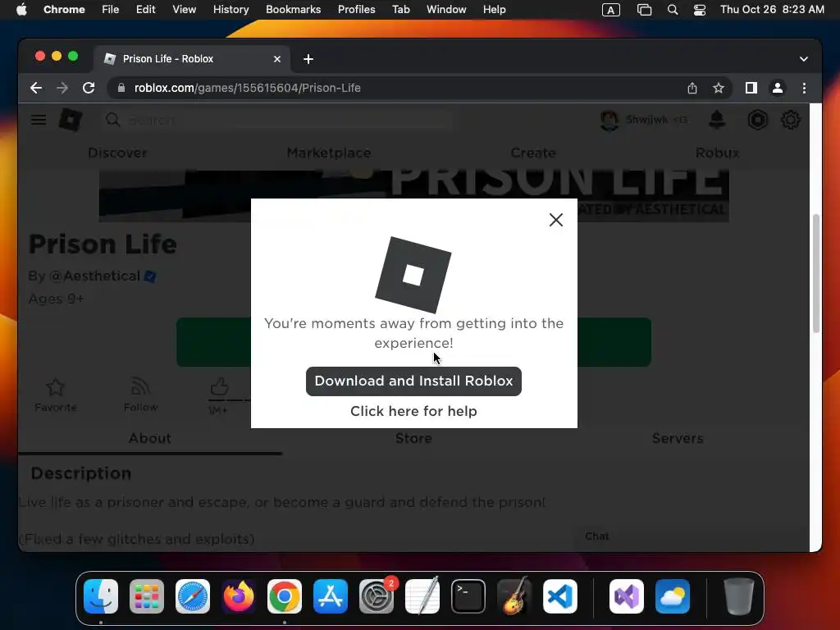Open the Robux nav link

(717, 153)
